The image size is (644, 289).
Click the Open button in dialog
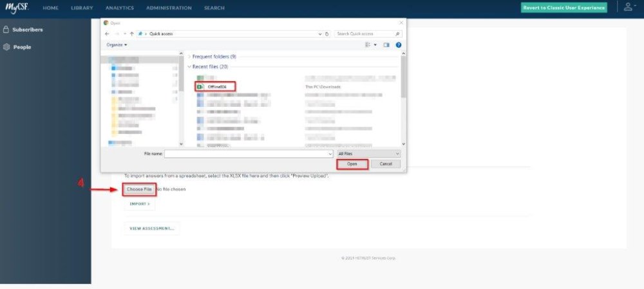[x=352, y=163]
